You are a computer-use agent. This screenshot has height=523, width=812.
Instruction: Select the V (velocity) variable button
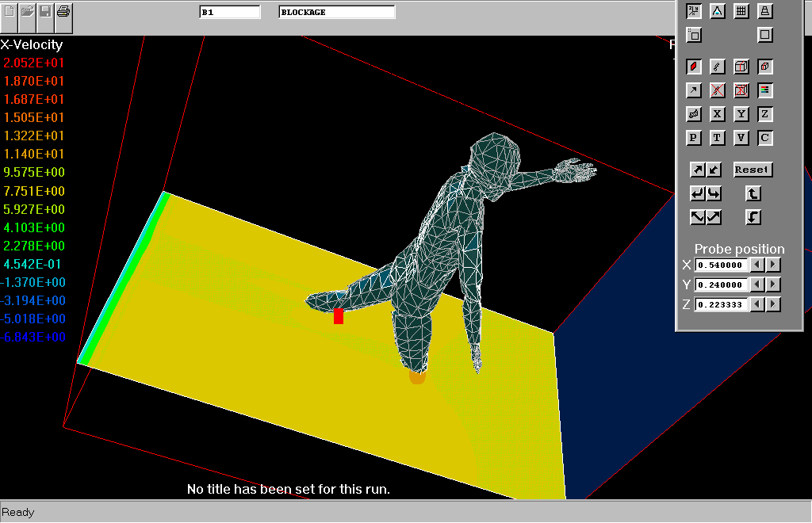click(x=741, y=138)
